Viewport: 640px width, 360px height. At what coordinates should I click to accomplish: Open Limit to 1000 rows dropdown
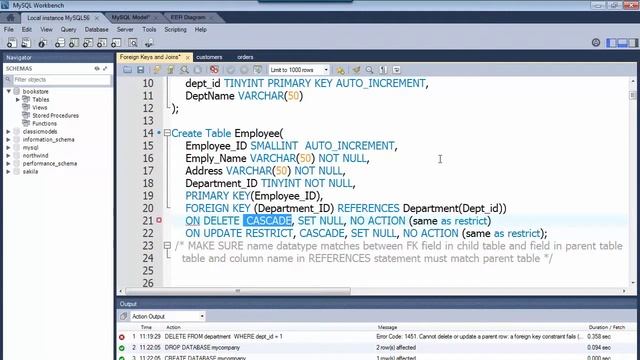pyautogui.click(x=299, y=70)
